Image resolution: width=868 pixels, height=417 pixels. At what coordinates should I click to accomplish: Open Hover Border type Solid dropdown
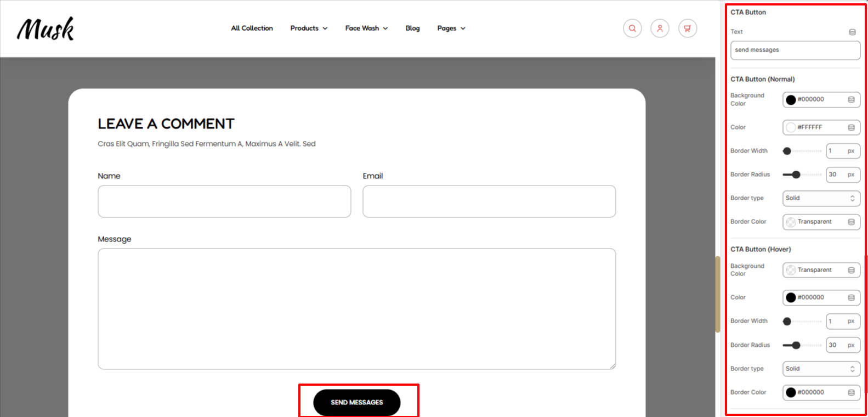point(821,369)
